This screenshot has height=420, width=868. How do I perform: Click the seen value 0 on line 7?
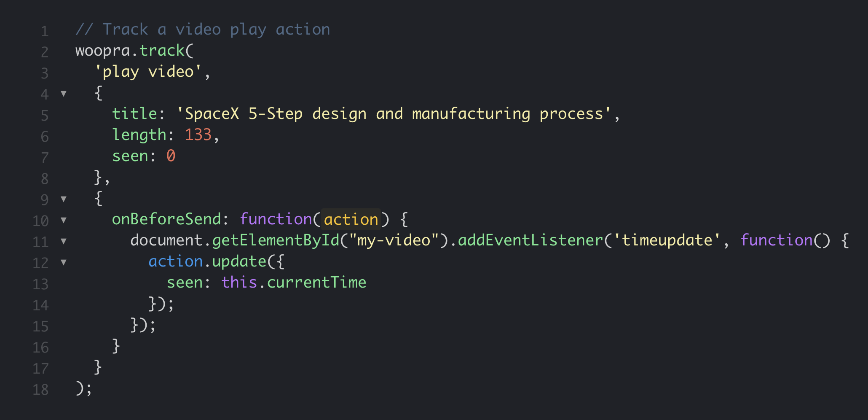coord(171,156)
